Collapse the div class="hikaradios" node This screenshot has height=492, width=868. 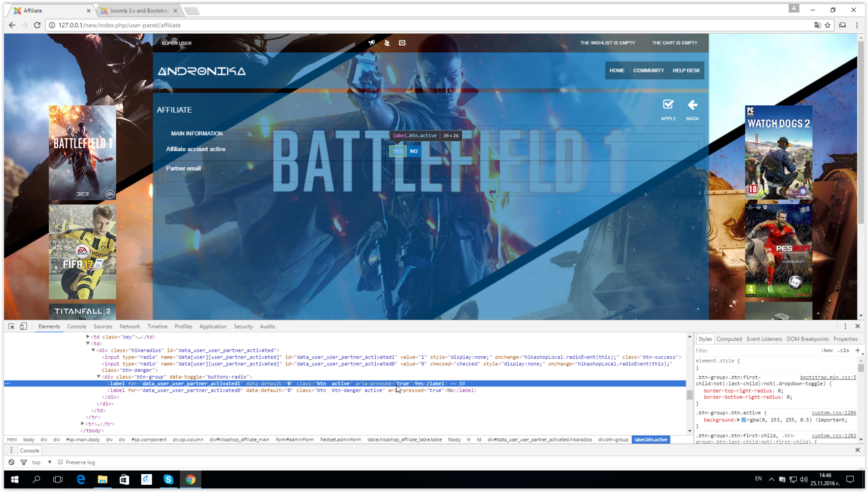[93, 350]
